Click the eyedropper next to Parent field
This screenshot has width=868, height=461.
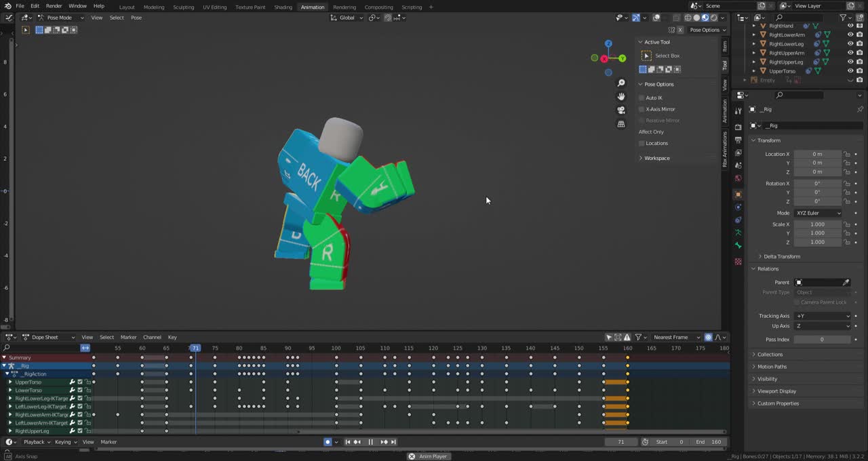pyautogui.click(x=846, y=283)
